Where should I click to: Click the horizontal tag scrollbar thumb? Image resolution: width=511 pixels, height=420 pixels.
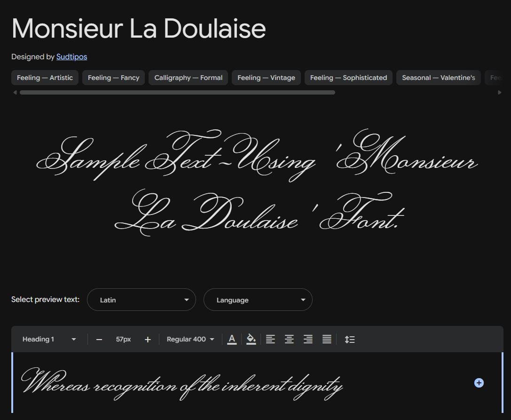tap(177, 93)
